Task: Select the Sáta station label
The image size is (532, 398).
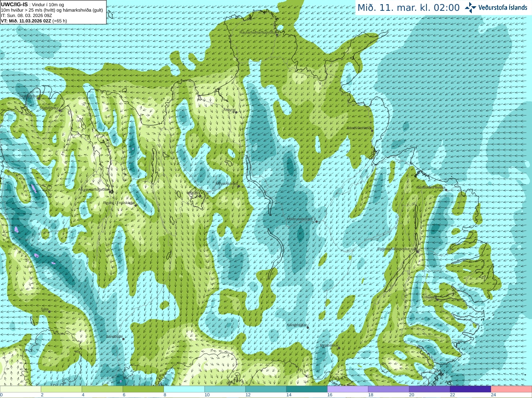Action: click(x=44, y=309)
